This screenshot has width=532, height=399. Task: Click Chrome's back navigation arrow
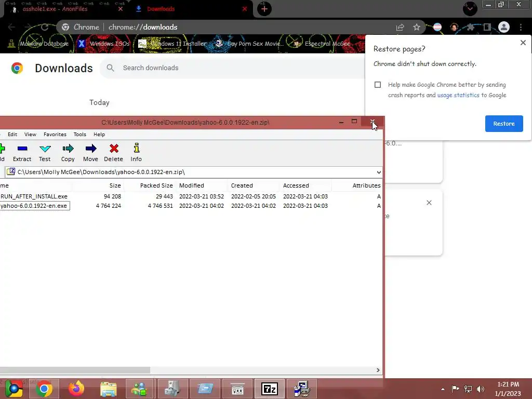point(11,27)
